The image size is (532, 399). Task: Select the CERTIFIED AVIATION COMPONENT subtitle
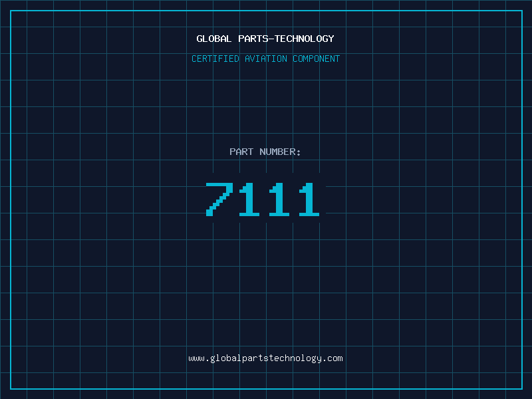pyautogui.click(x=265, y=59)
